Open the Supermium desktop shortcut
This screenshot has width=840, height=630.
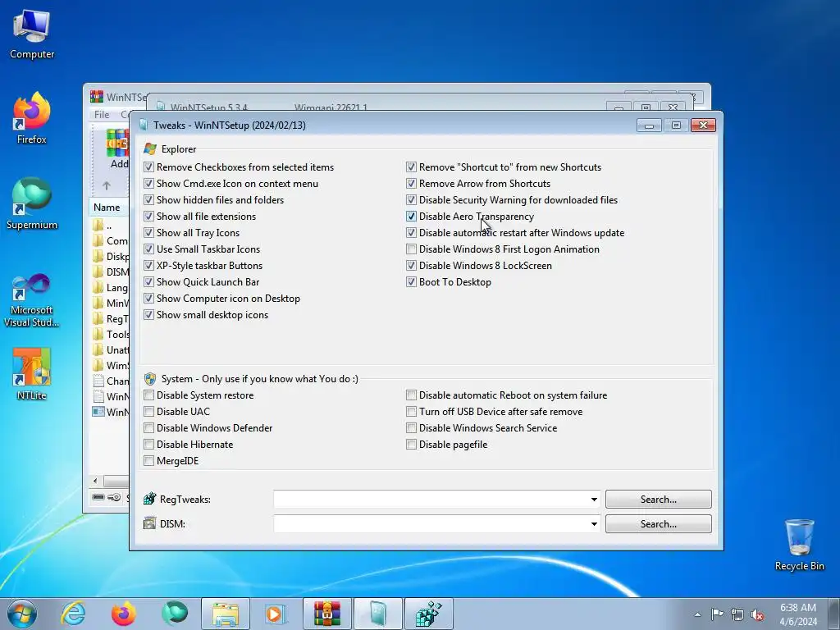click(32, 203)
